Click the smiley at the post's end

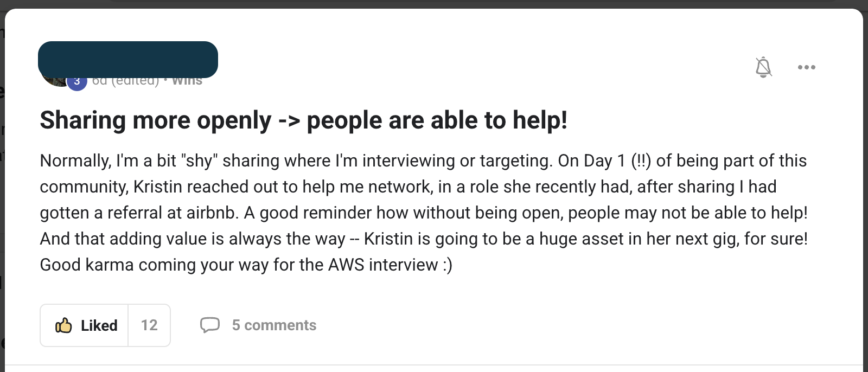pos(447,265)
